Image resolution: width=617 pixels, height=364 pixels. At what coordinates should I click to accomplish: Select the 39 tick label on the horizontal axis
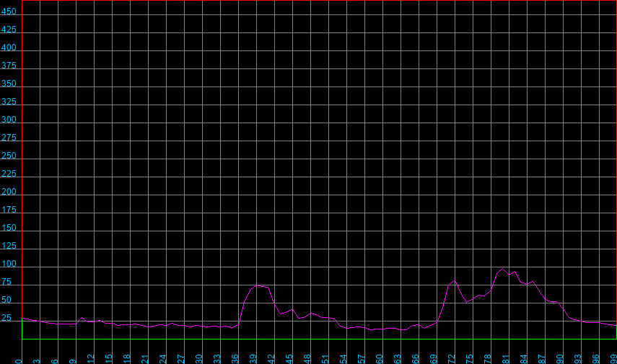(254, 358)
